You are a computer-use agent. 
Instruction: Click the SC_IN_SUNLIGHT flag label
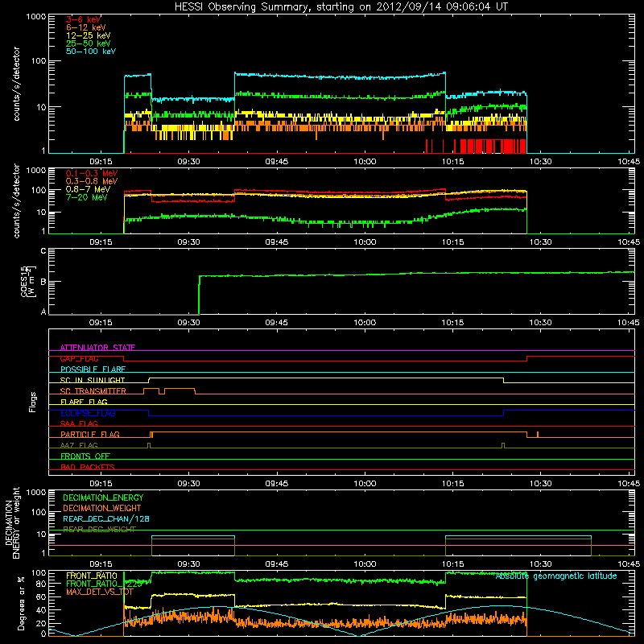click(x=93, y=380)
